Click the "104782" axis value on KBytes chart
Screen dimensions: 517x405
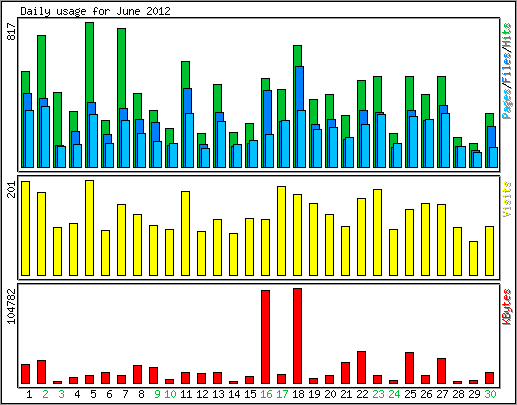(x=12, y=306)
